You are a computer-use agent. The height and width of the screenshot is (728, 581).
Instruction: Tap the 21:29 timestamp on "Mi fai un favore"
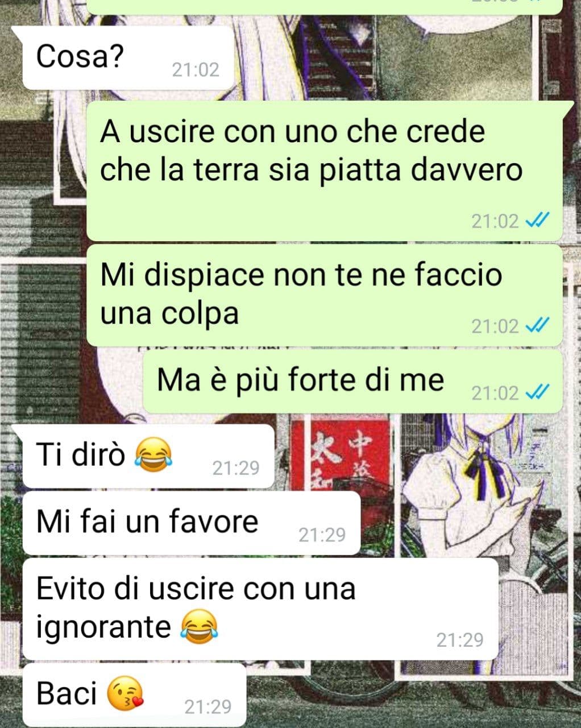322,535
